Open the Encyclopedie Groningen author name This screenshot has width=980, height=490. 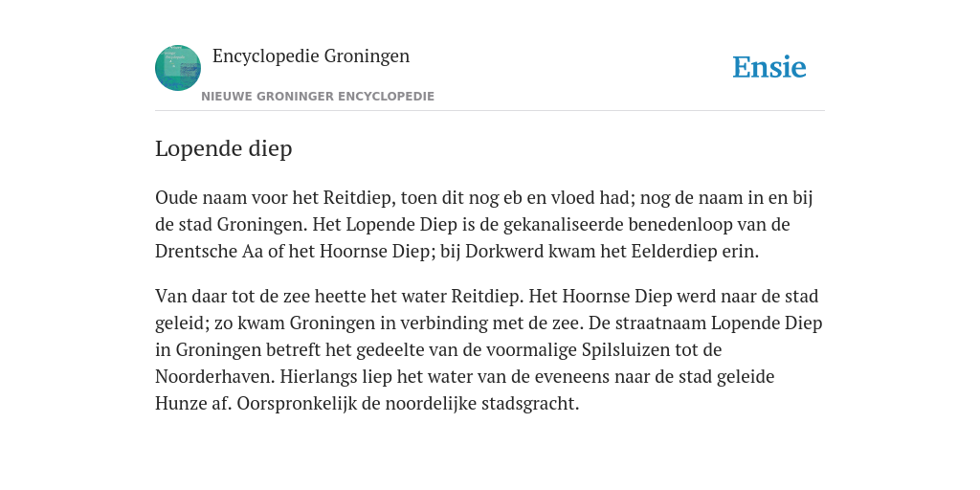coord(311,56)
